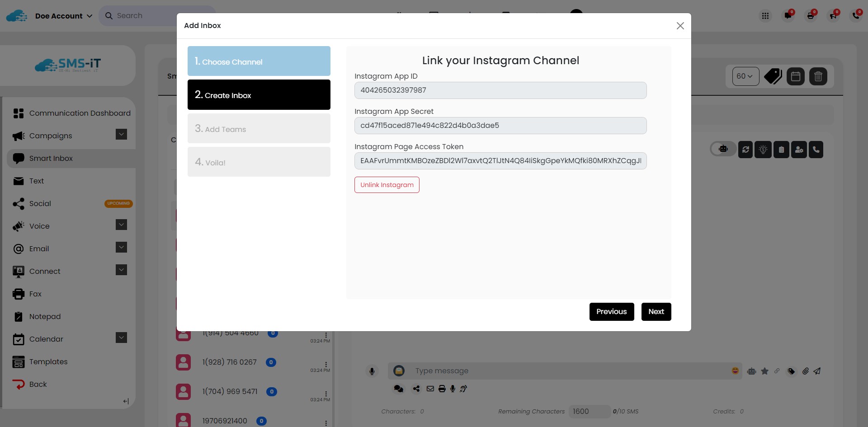Go to step 1 Choose Channel
Screen dimensions: 868x427
pos(259,61)
